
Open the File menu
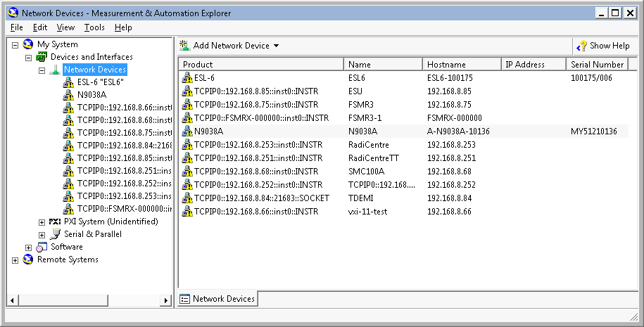pos(17,27)
